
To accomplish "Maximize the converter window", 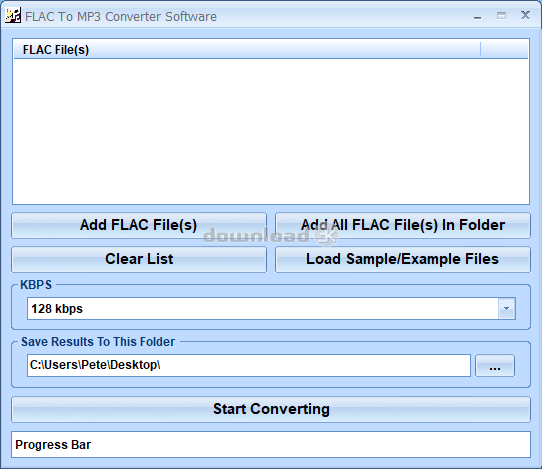I will 501,16.
